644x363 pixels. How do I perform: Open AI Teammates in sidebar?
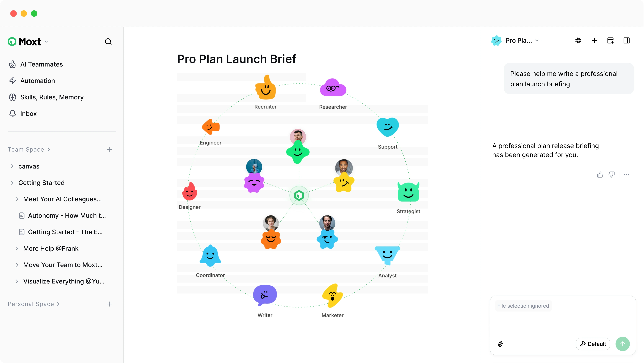42,64
